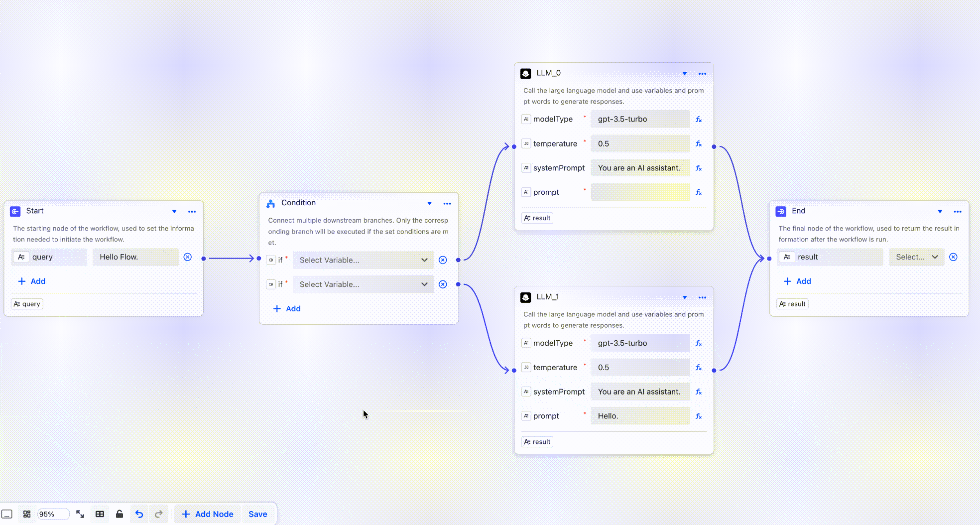Click Add in the Condition node
Viewport: 980px width, 525px height.
[x=287, y=309]
